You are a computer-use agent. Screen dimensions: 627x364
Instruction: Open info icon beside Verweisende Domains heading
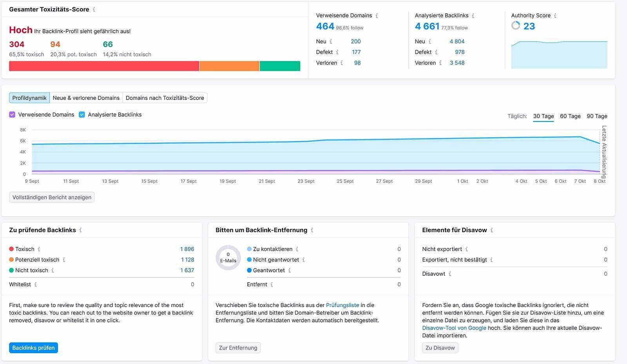coord(377,16)
